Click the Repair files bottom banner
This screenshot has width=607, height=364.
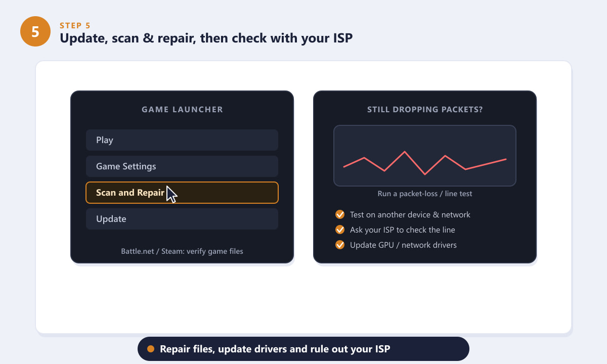click(x=303, y=349)
